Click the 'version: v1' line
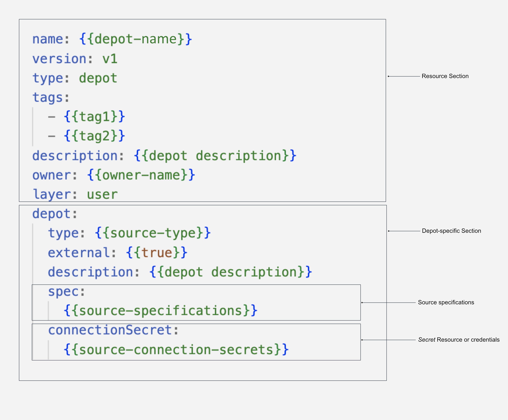This screenshot has height=420, width=508. coord(75,59)
